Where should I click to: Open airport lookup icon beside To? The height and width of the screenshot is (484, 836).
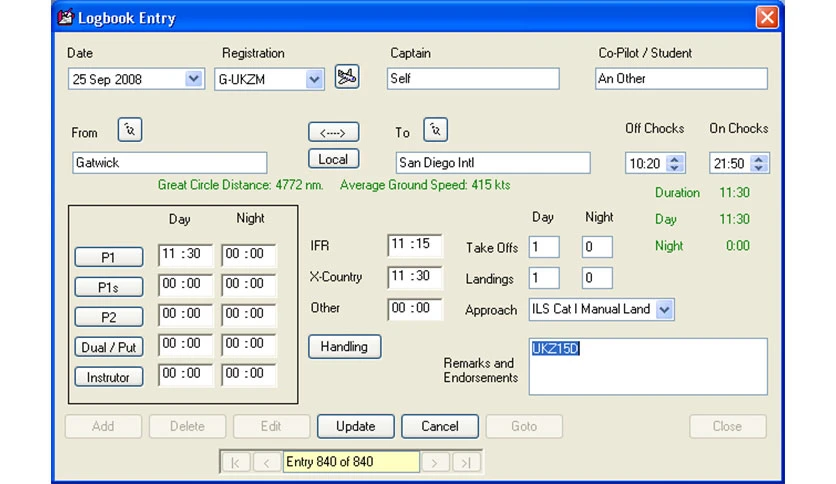tap(435, 130)
